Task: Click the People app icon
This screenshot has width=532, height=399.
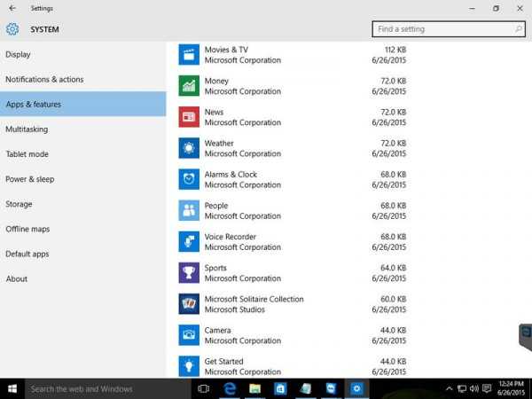Action: click(x=189, y=211)
